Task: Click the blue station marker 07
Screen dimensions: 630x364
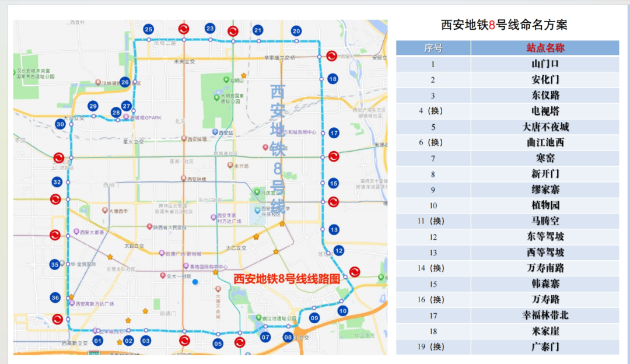Action: (265, 338)
